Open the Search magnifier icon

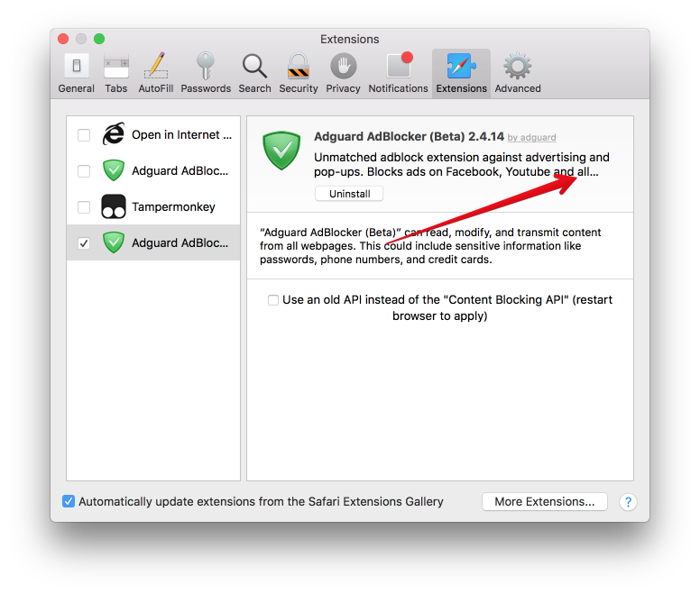pos(254,66)
